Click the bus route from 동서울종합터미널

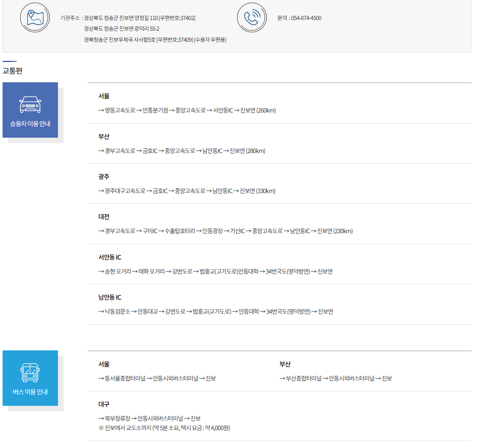(157, 379)
